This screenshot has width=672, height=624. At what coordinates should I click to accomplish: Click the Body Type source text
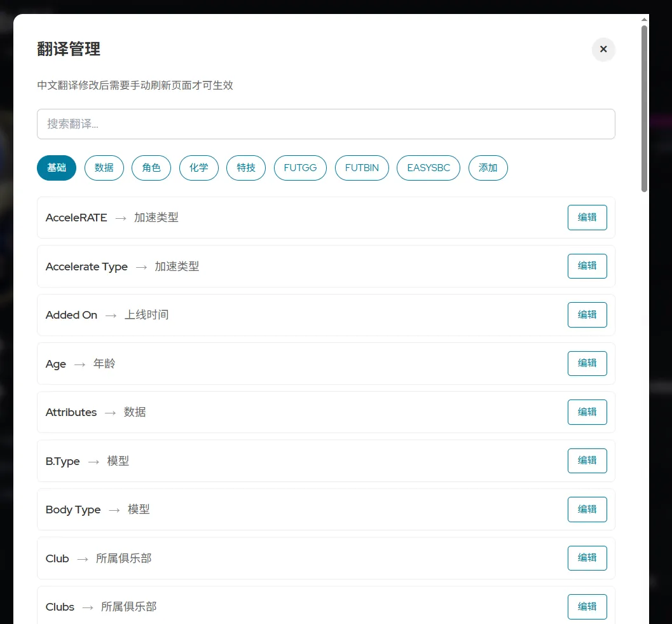tap(73, 510)
